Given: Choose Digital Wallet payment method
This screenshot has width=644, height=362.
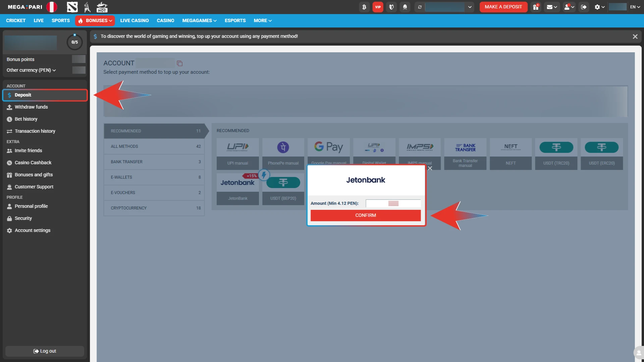Looking at the screenshot, I should pos(374,151).
